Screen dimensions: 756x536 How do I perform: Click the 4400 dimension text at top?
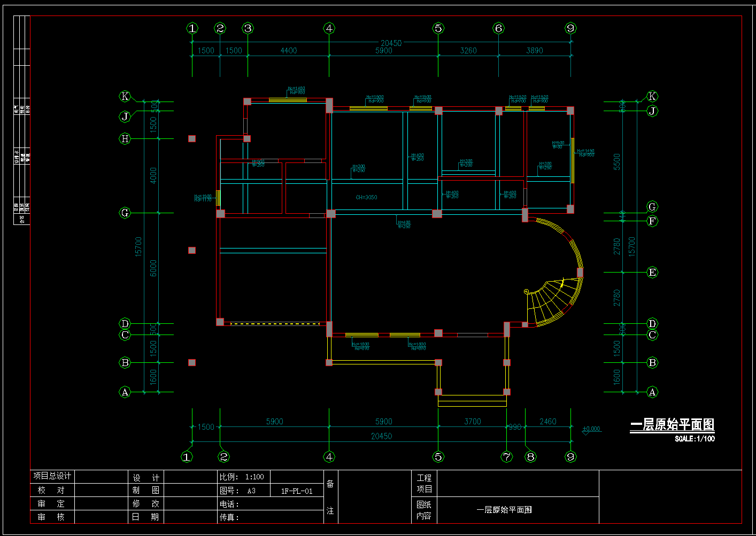point(288,50)
